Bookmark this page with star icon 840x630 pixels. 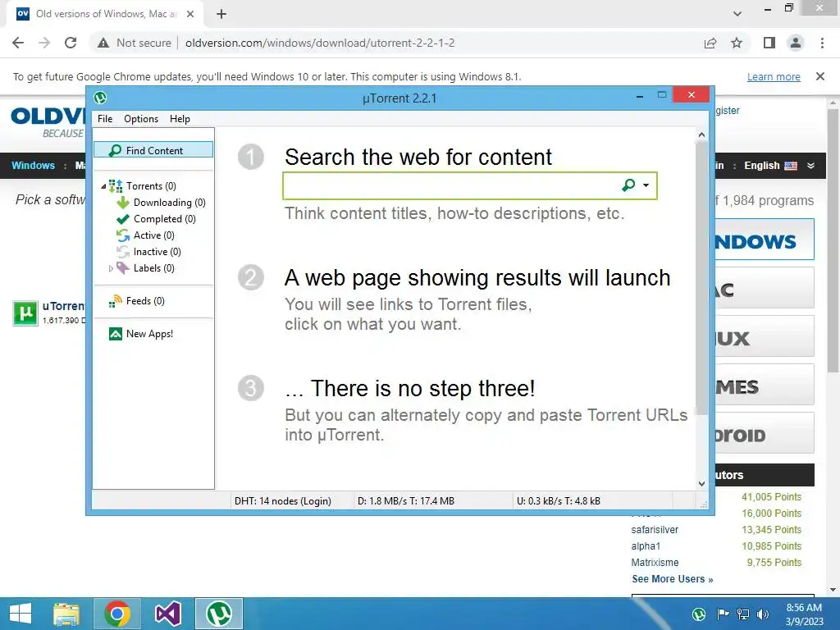click(737, 43)
